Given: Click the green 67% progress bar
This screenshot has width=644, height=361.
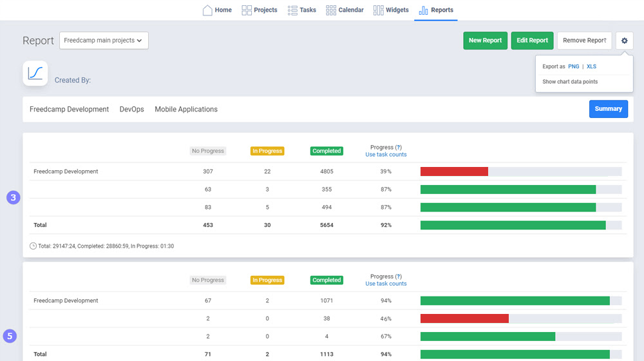Looking at the screenshot, I should 488,337.
